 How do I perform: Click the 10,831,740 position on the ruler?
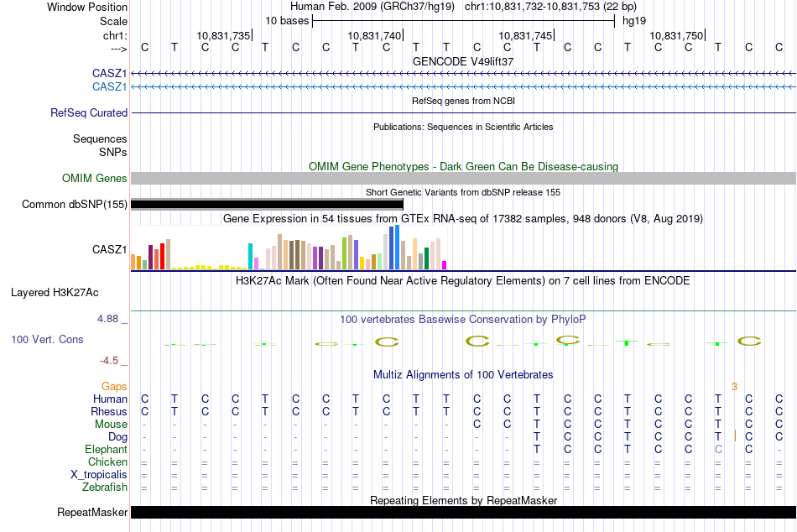click(x=374, y=36)
